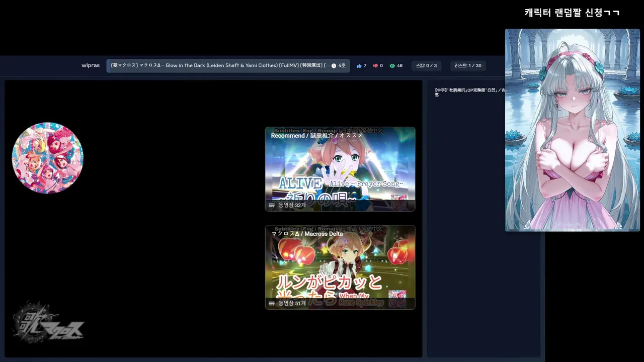Click the 歌マクロス logo in video corner
Image resolution: width=644 pixels, height=362 pixels.
click(x=48, y=323)
